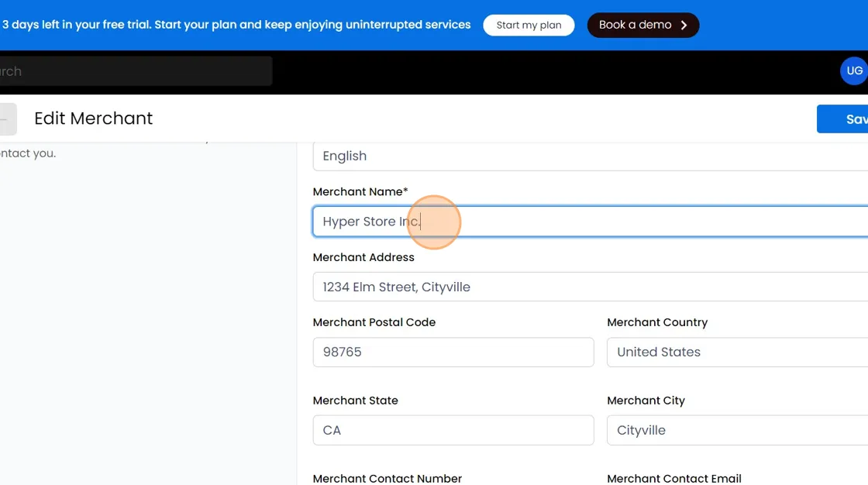This screenshot has height=485, width=868.
Task: Click the Merchant State field
Action: coord(453,430)
